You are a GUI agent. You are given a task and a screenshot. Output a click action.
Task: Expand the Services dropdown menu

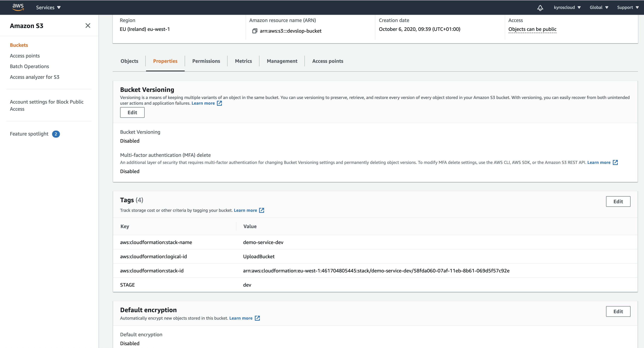(x=48, y=7)
